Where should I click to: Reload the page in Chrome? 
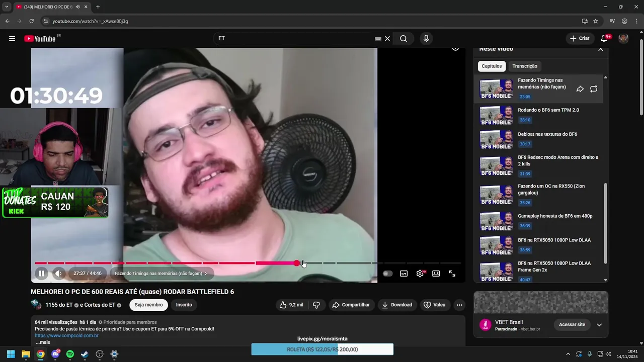click(31, 21)
